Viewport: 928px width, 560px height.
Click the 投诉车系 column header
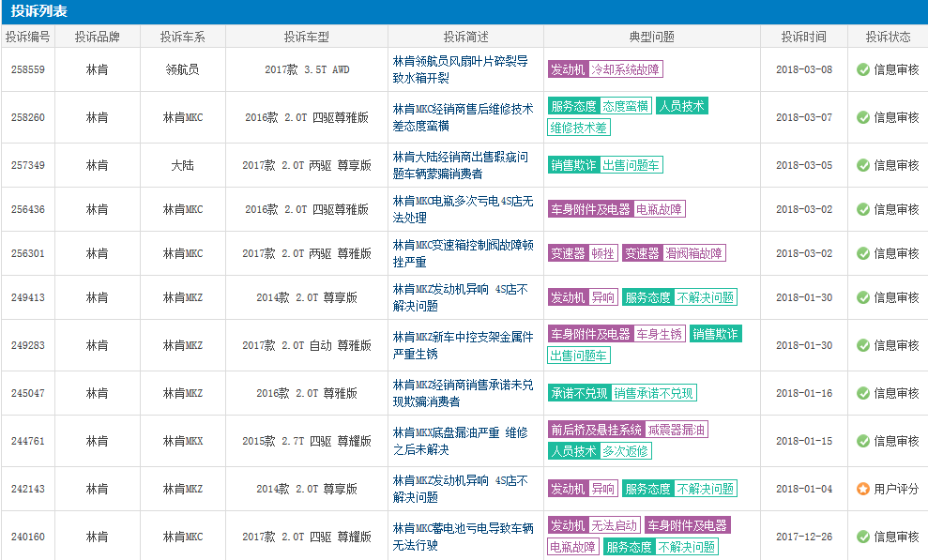coord(182,37)
